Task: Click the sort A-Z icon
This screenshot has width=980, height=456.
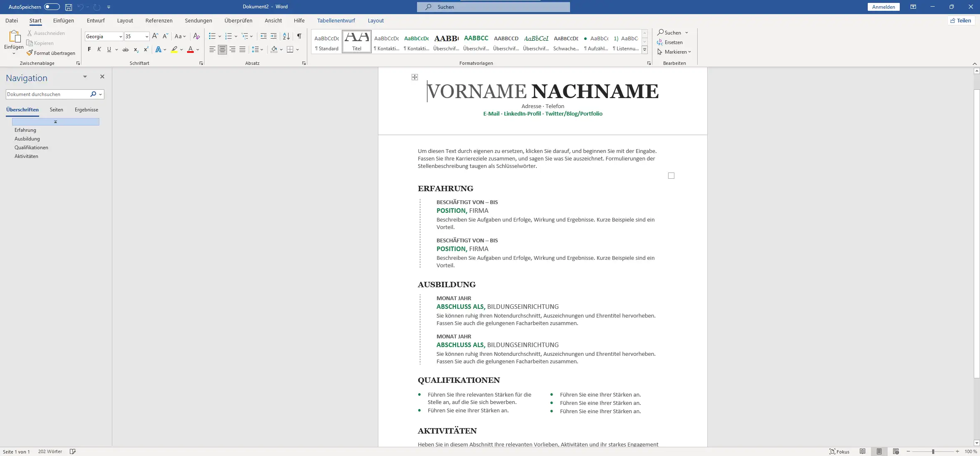Action: point(286,36)
